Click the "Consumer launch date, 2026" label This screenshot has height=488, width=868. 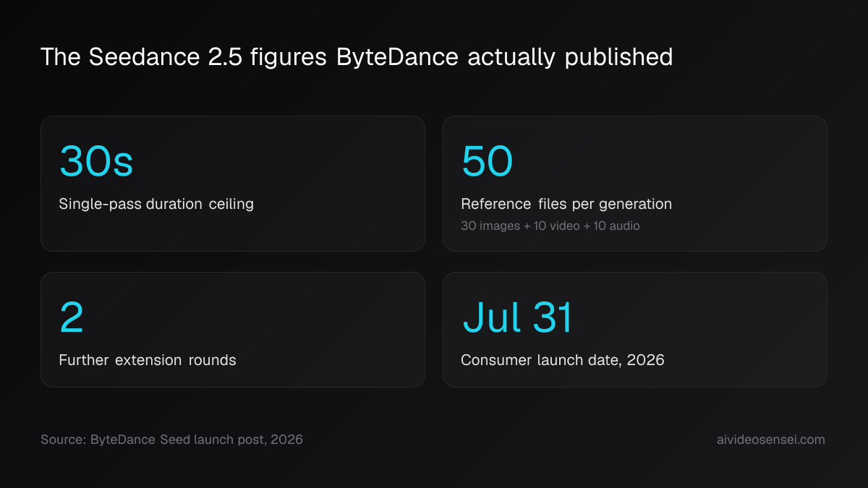[x=563, y=360]
